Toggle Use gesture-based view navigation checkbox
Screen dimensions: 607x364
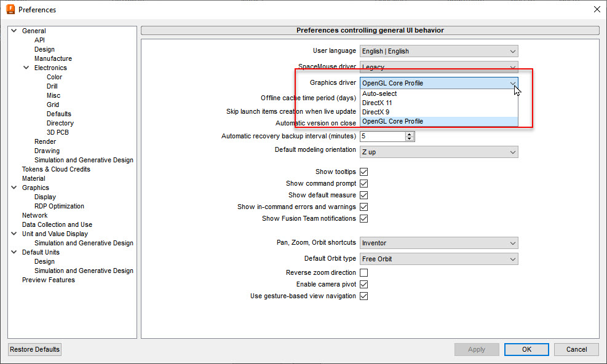coord(364,296)
